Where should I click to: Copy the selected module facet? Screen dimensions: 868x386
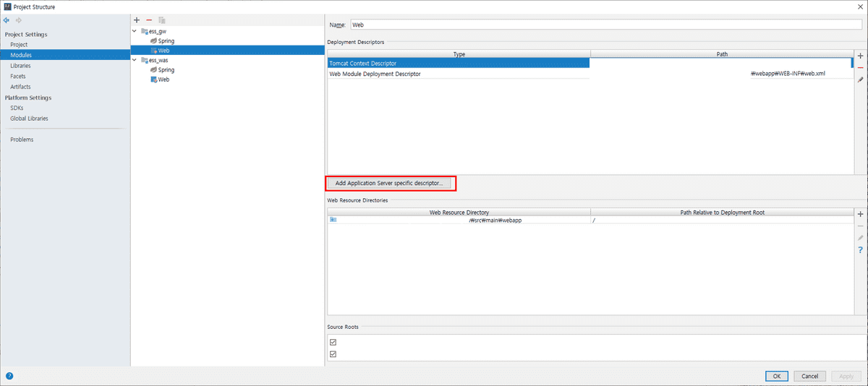coord(161,20)
